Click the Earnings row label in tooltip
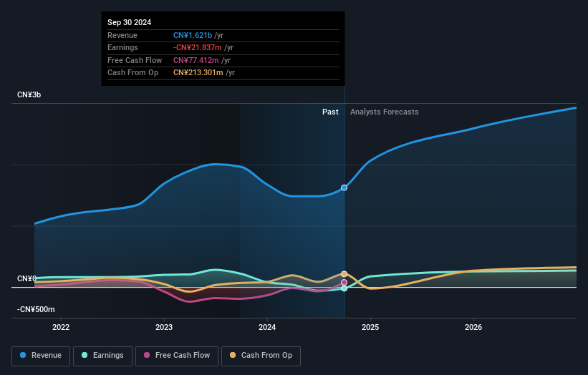Viewport: 588px width, 375px height. click(x=122, y=47)
